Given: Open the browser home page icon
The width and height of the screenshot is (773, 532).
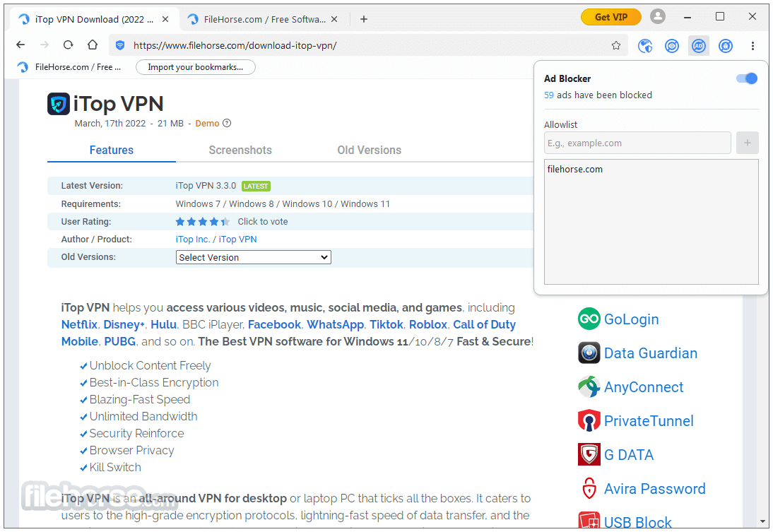Looking at the screenshot, I should [x=92, y=45].
